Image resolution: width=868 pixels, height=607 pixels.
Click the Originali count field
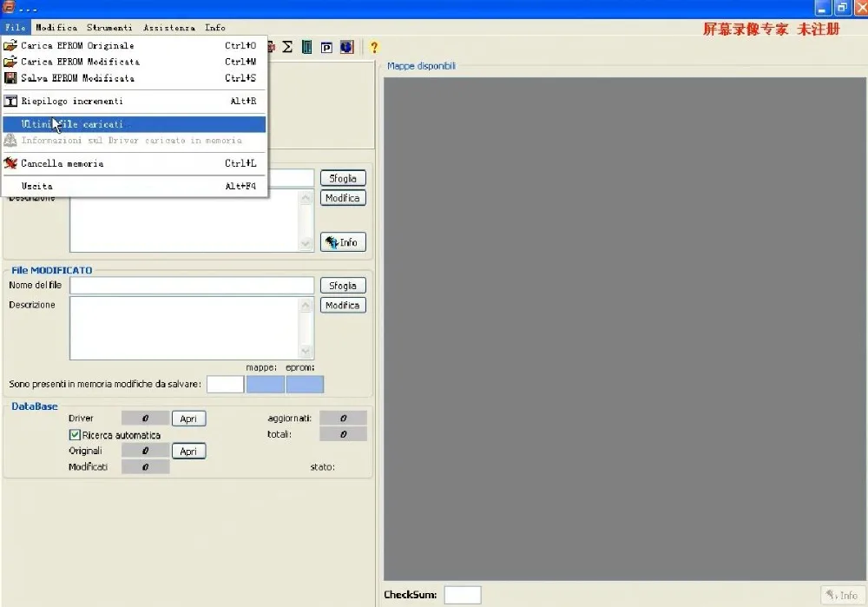coord(146,451)
